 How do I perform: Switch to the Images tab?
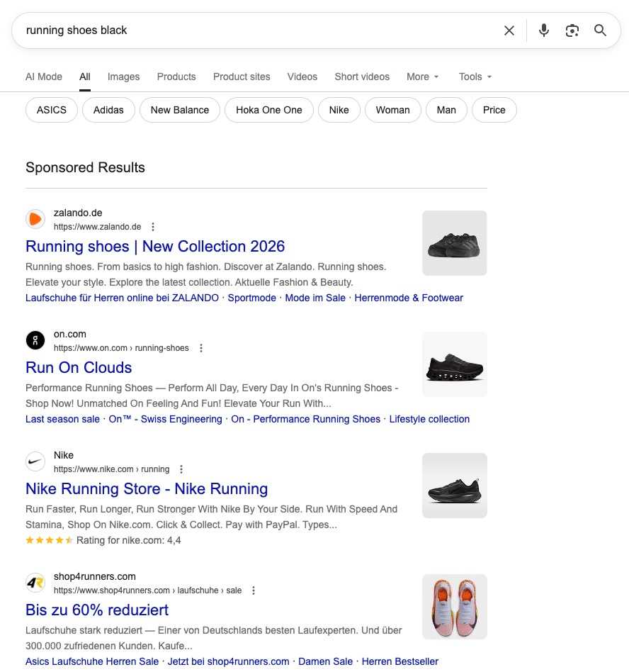123,77
